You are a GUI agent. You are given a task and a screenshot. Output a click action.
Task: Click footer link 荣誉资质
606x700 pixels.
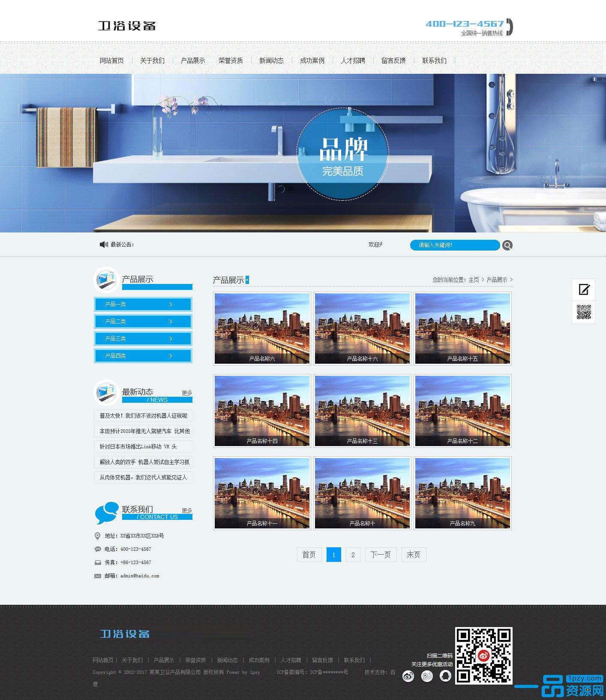[195, 660]
